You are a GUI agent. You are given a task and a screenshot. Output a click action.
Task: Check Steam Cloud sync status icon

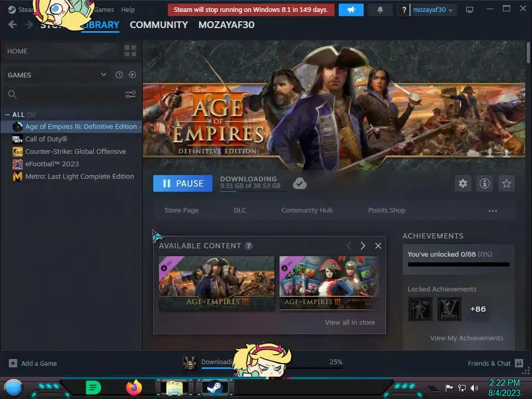pos(300,183)
